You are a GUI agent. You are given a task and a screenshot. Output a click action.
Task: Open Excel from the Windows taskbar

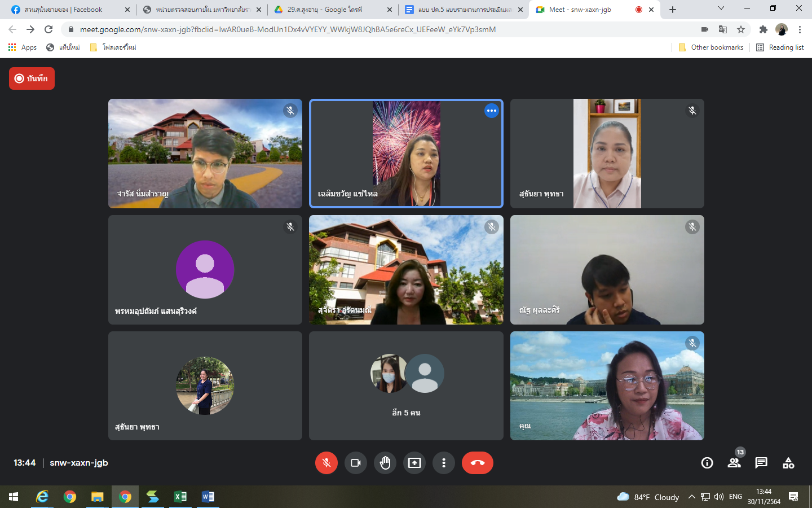coord(180,497)
